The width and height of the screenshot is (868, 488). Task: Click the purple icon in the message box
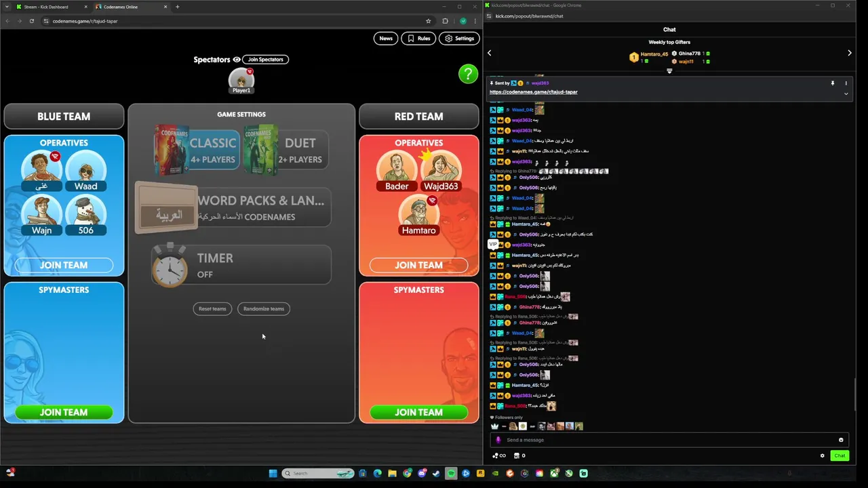(498, 440)
